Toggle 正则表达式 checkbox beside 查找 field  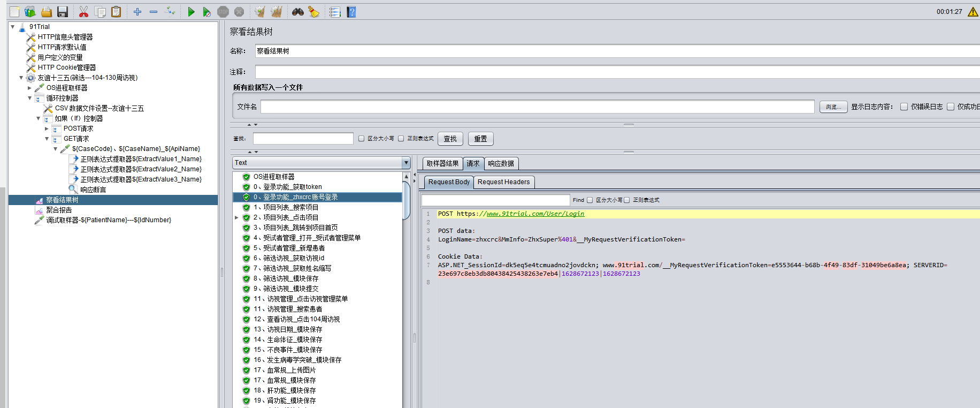click(x=401, y=139)
